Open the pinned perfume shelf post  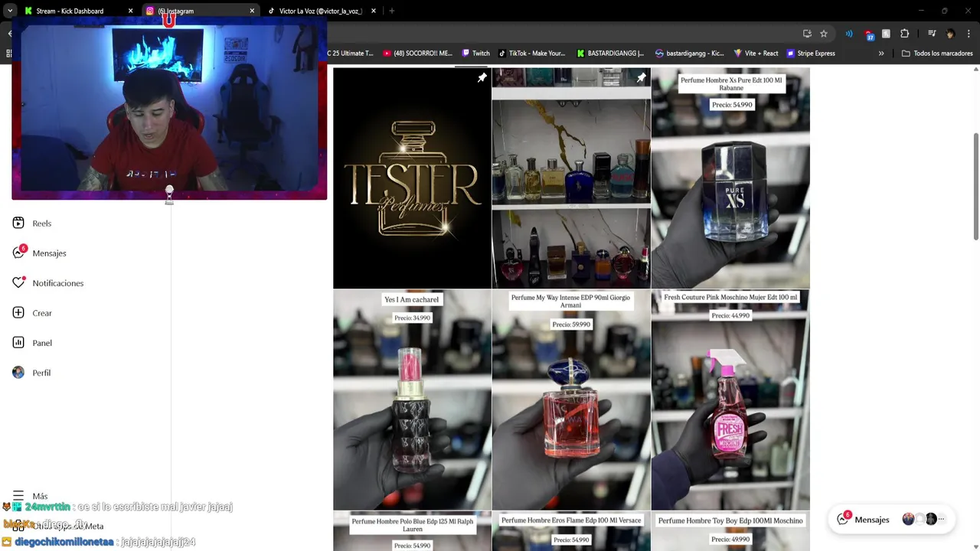click(571, 178)
